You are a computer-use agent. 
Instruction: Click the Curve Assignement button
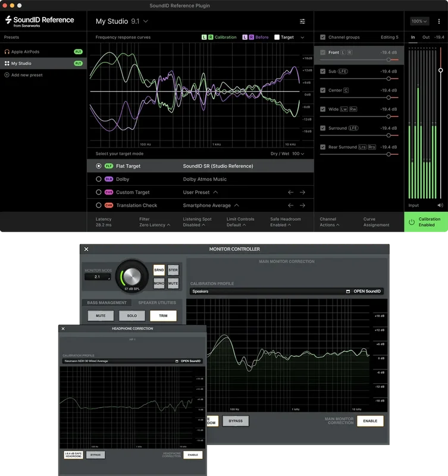coord(376,222)
